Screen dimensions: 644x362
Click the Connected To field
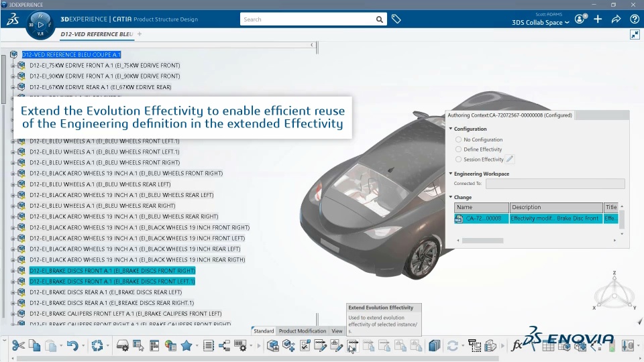point(555,184)
